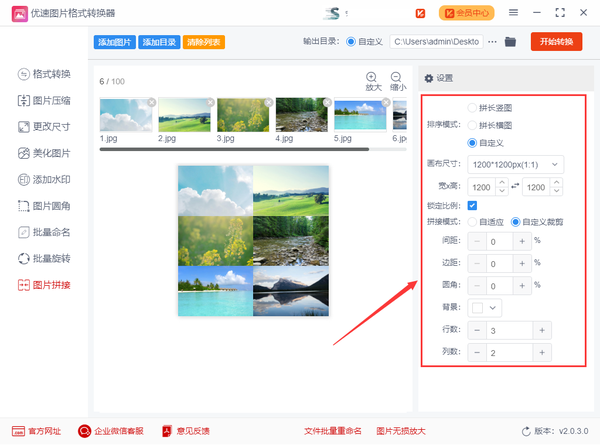Image resolution: width=600 pixels, height=445 pixels.
Task: Open the 官方网址 official website link
Action: pos(36,431)
